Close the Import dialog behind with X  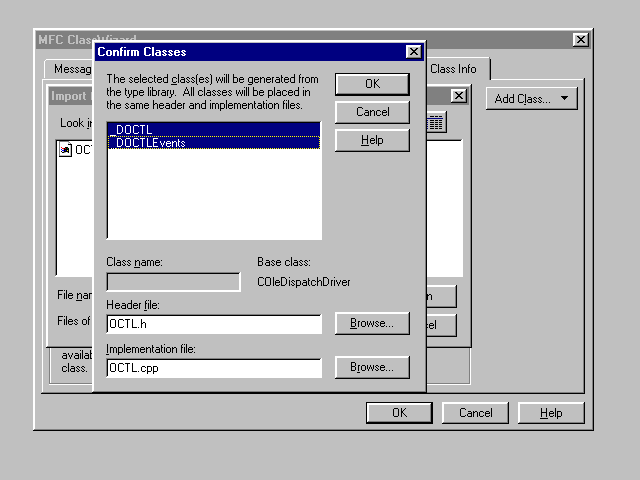coord(458,96)
